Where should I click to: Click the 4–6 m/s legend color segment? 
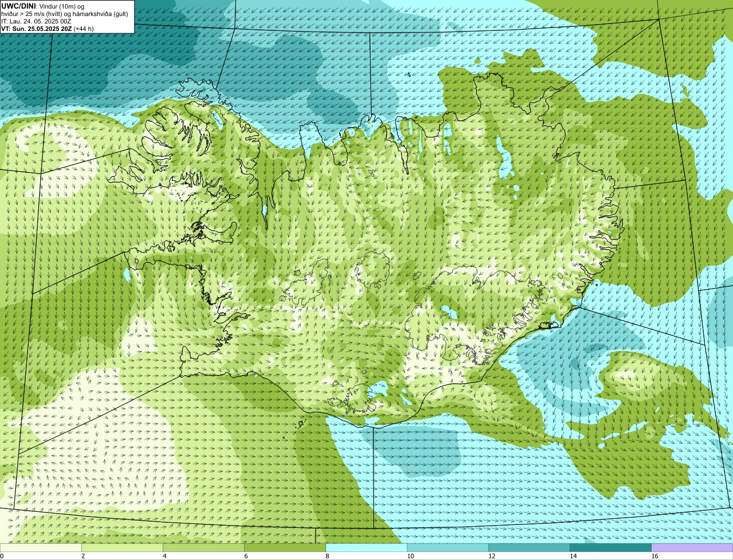(203, 547)
